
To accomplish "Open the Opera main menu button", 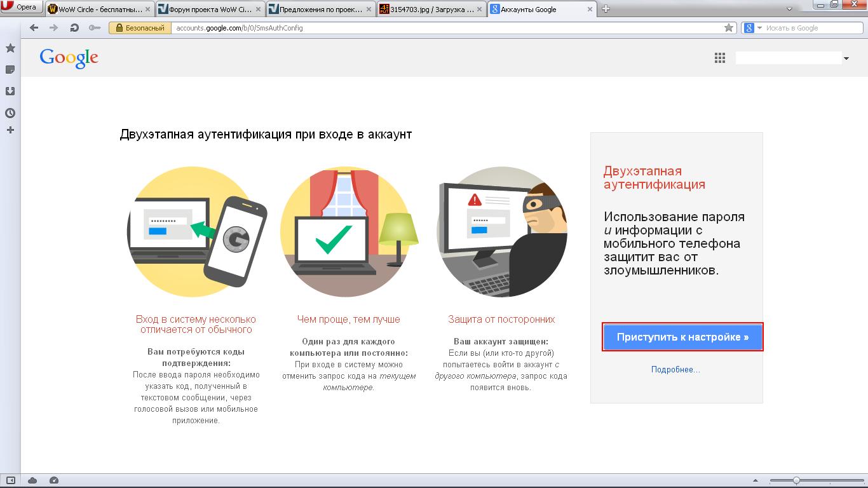I will click(x=21, y=8).
